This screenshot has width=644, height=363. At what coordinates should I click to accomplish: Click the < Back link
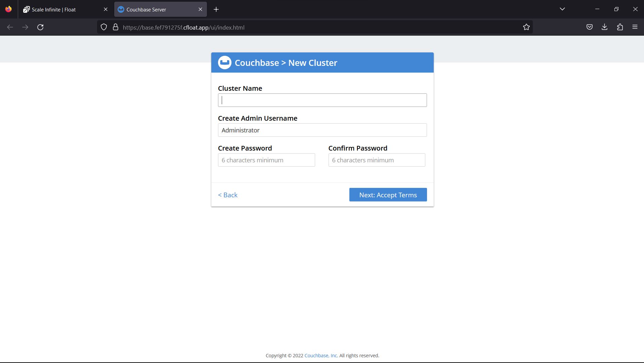pyautogui.click(x=228, y=195)
